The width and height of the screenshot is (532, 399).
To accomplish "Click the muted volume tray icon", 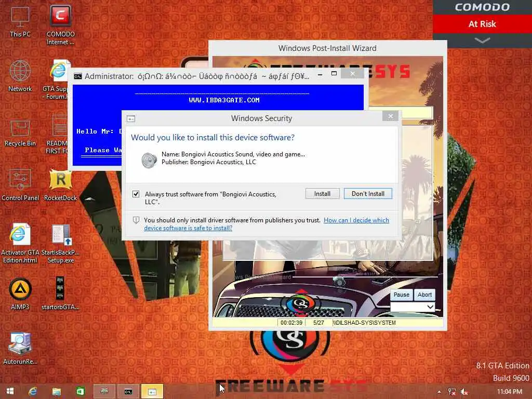I will (464, 392).
